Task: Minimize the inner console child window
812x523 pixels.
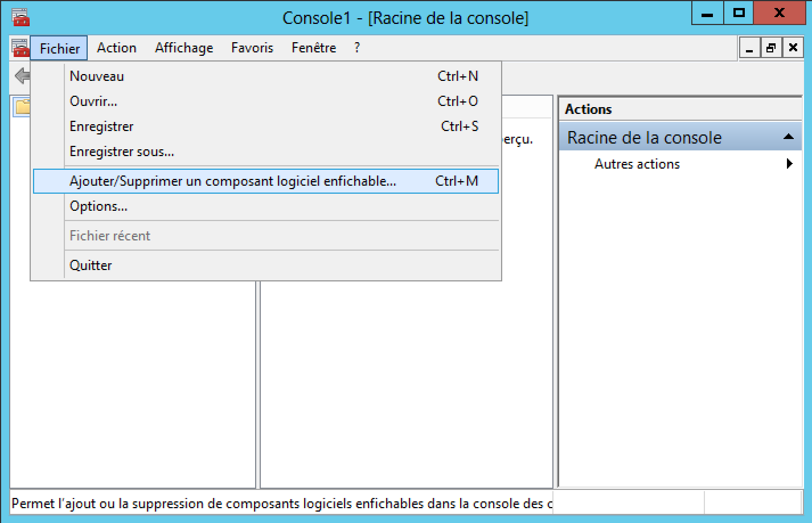Action: point(749,48)
